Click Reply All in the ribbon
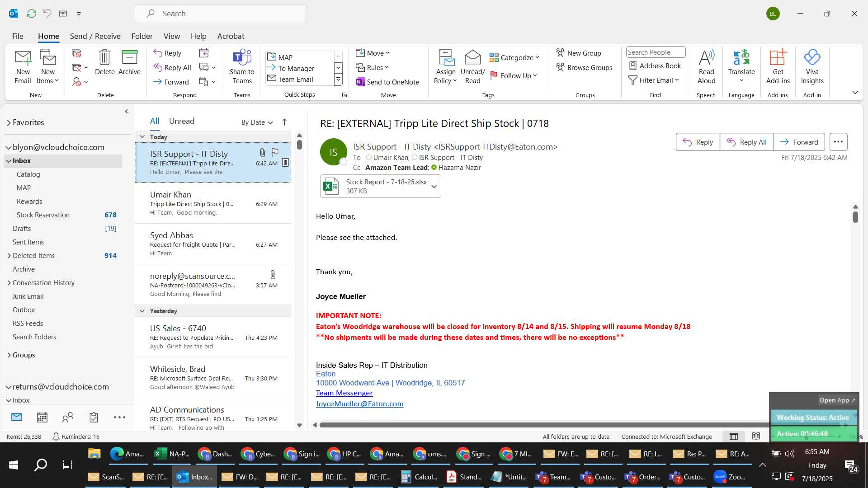The width and height of the screenshot is (868, 488). tap(172, 67)
